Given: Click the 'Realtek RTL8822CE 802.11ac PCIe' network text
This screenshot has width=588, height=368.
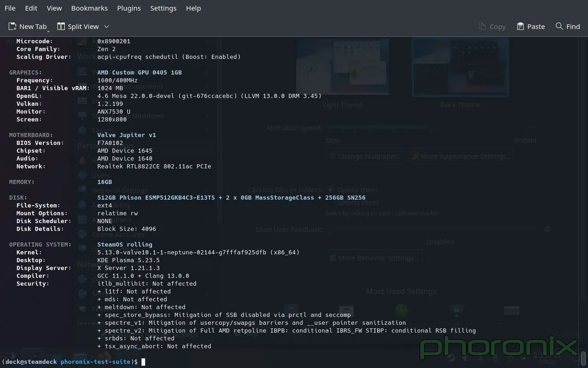Looking at the screenshot, I should point(154,167).
